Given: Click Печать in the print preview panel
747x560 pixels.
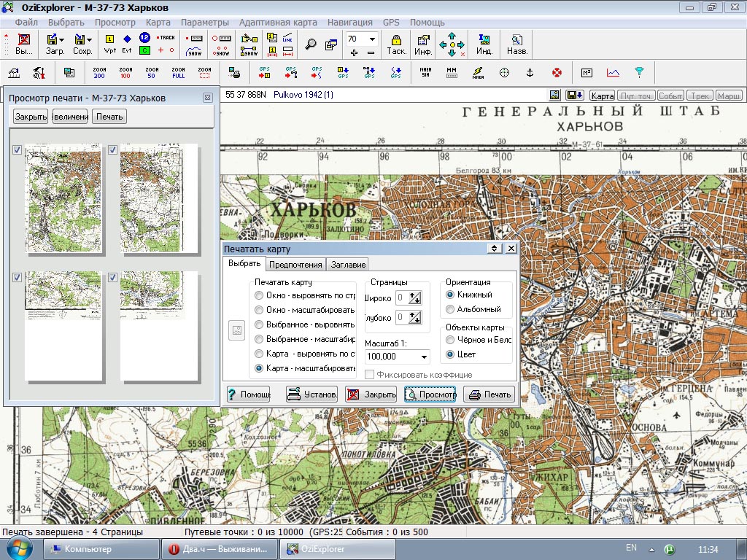Looking at the screenshot, I should (x=109, y=117).
